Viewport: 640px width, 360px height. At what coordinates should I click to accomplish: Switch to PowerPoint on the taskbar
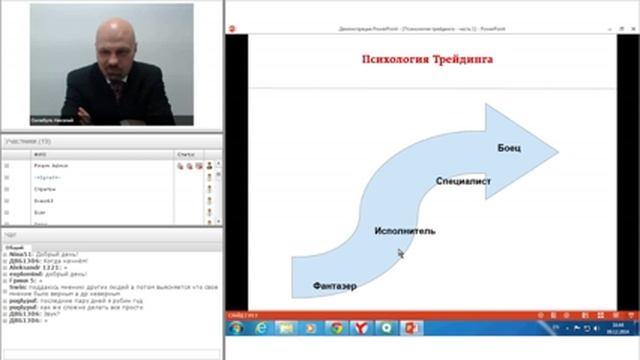(411, 328)
